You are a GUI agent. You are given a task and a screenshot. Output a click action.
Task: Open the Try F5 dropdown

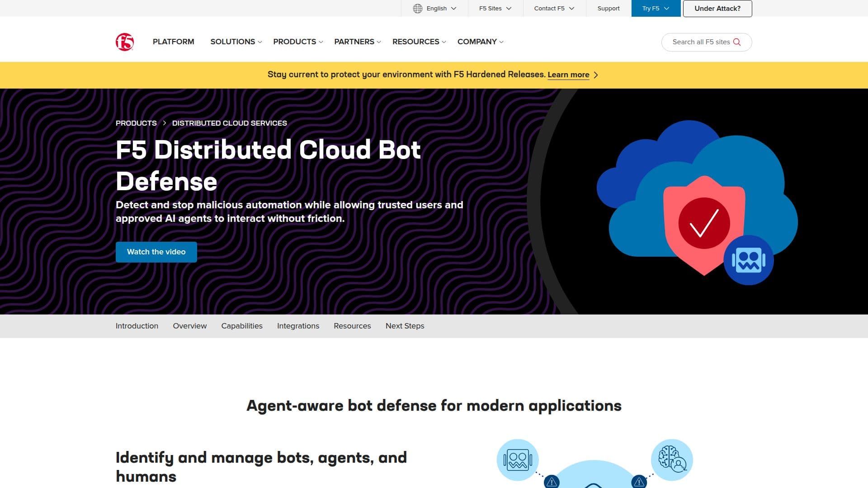click(656, 9)
